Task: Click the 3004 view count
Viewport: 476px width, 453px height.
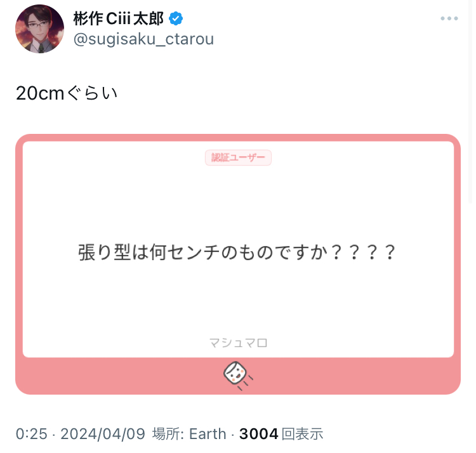Action: pyautogui.click(x=259, y=434)
